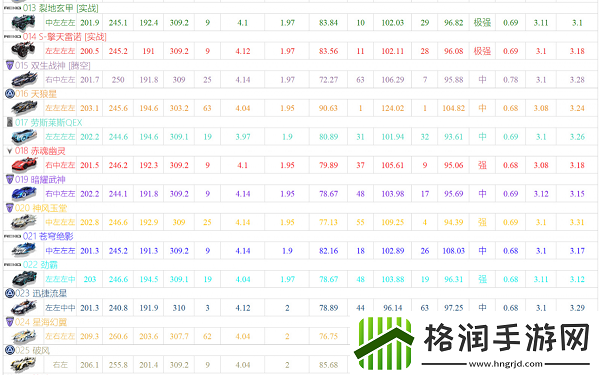Click the 023 迅捷流星 car thumbnail

pos(24,308)
